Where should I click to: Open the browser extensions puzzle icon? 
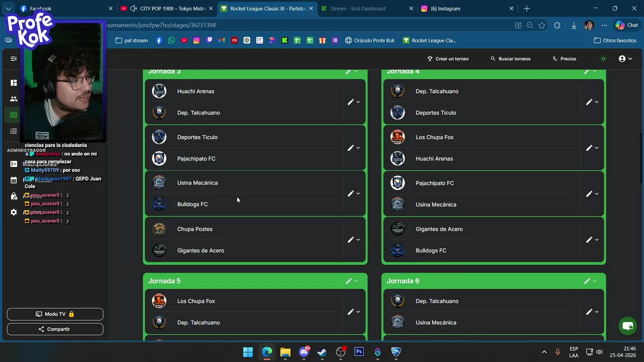pos(557,25)
